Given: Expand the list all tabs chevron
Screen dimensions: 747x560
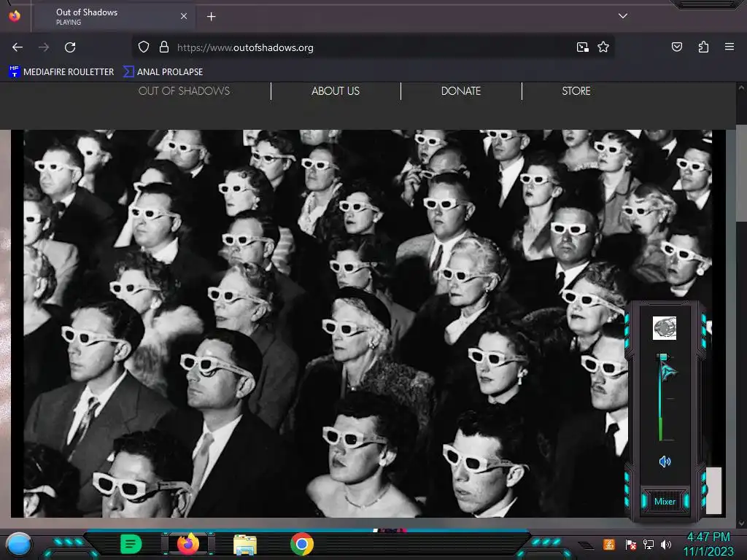Looking at the screenshot, I should (623, 16).
